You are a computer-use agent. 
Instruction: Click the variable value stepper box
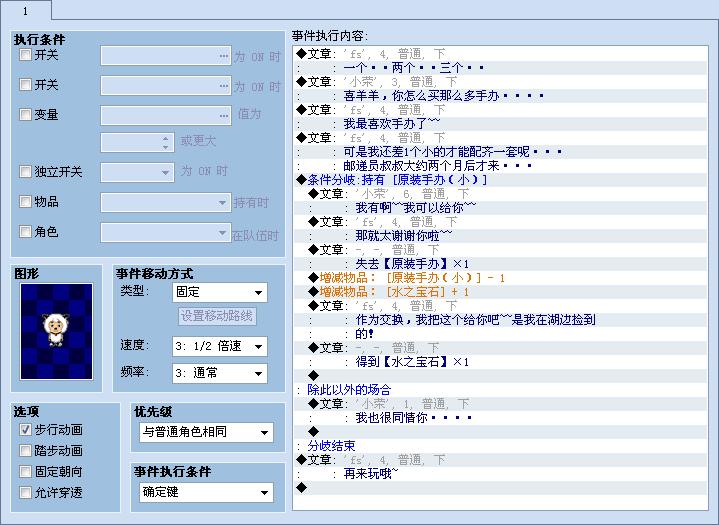(137, 143)
